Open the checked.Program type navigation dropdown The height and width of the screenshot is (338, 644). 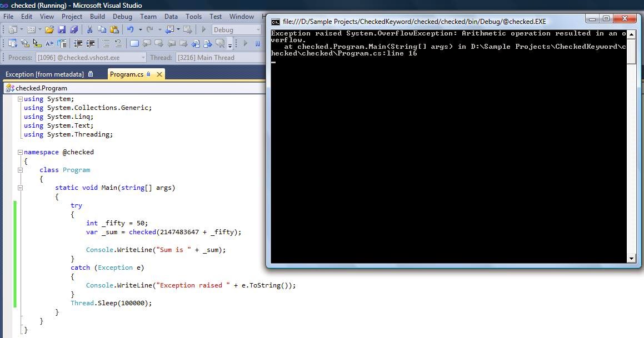point(134,88)
